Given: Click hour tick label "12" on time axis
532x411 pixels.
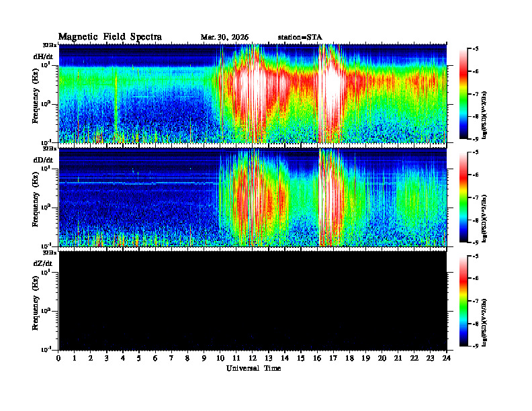Looking at the screenshot, I should tap(253, 359).
